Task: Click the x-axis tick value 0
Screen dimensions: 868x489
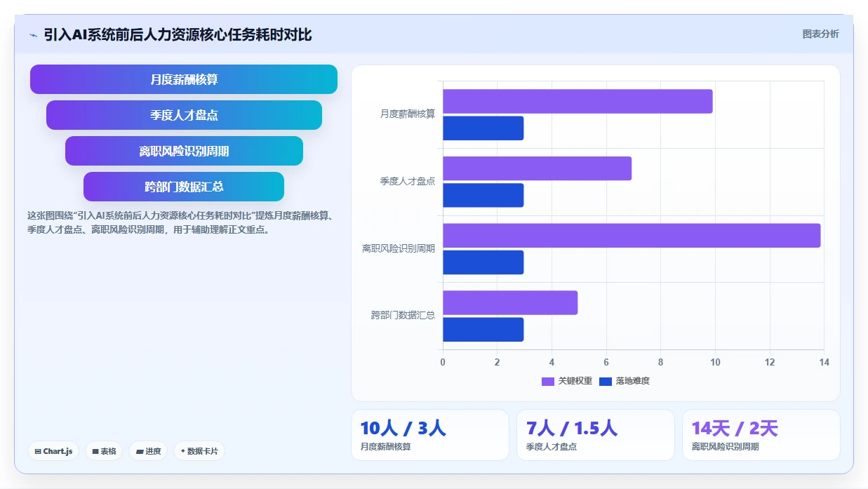Action: click(x=443, y=362)
